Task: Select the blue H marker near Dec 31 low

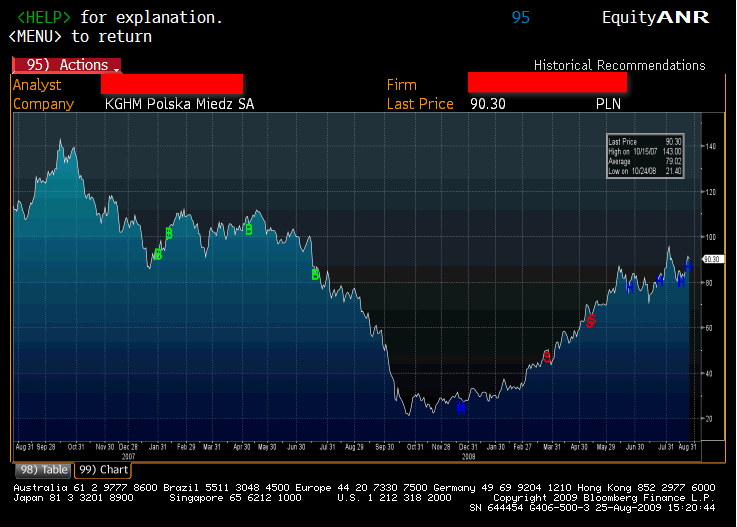Action: pos(461,408)
